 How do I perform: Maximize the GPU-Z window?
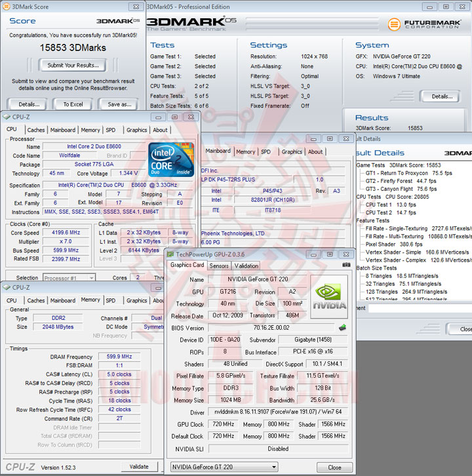coord(330,254)
